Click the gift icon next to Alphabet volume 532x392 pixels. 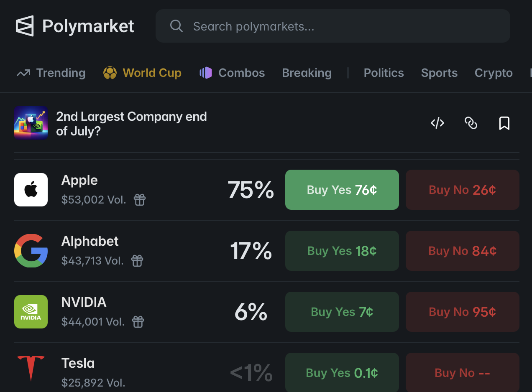[x=137, y=261]
